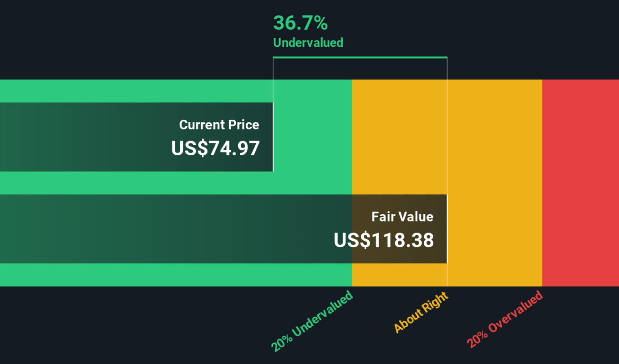Click the white line at the Current Price bar's end
Screen dimensions: 619x364
click(273, 136)
